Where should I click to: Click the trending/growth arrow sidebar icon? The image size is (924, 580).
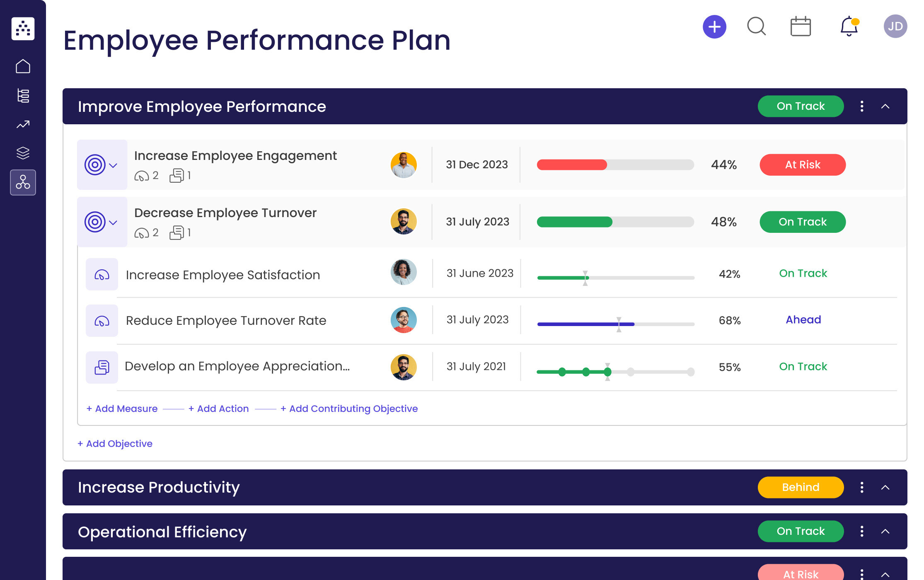23,125
